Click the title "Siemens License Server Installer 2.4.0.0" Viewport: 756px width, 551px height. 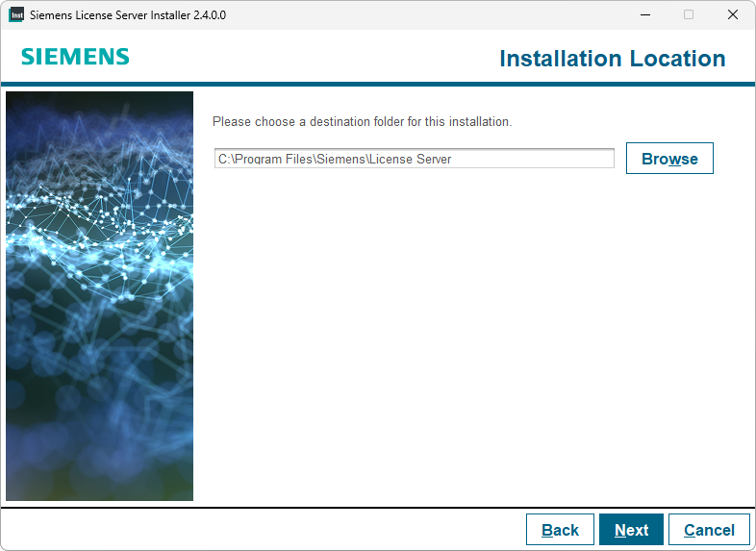(128, 15)
